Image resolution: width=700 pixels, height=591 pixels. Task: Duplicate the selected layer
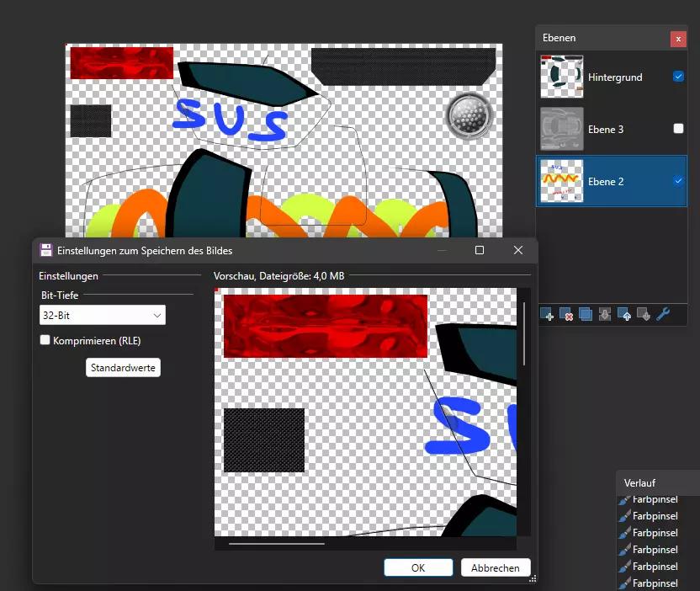(586, 315)
